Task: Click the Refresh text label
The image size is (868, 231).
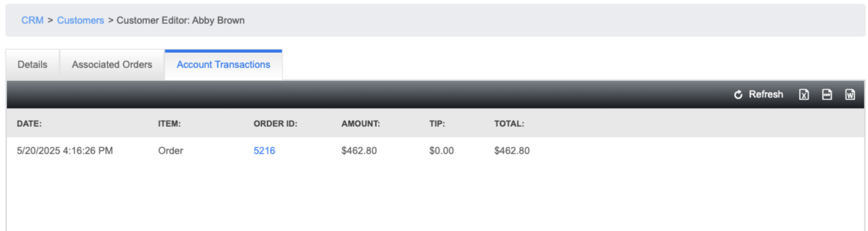Action: click(x=766, y=94)
